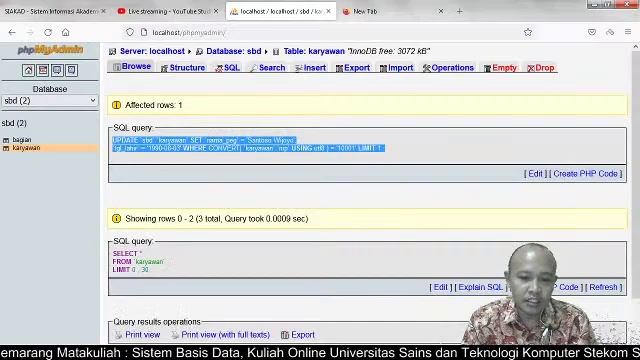Viewport: 640px width, 360px height.
Task: Switch to SIAKAD browser tab
Action: coord(51,11)
